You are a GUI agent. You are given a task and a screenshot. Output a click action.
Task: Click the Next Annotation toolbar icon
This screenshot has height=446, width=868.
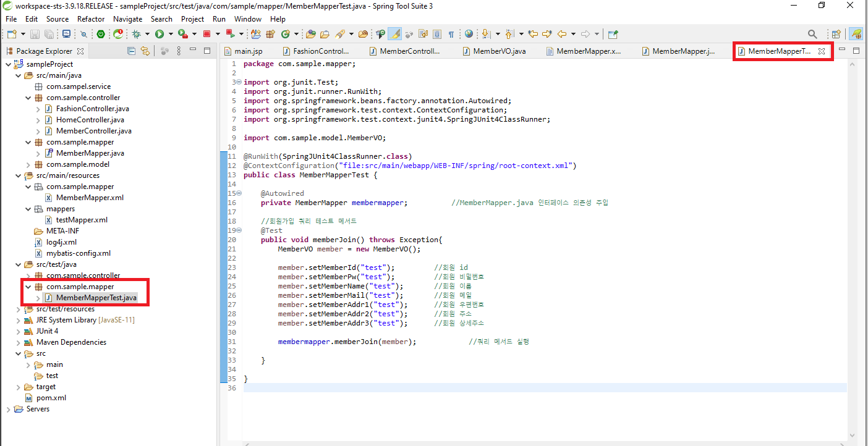coord(485,34)
